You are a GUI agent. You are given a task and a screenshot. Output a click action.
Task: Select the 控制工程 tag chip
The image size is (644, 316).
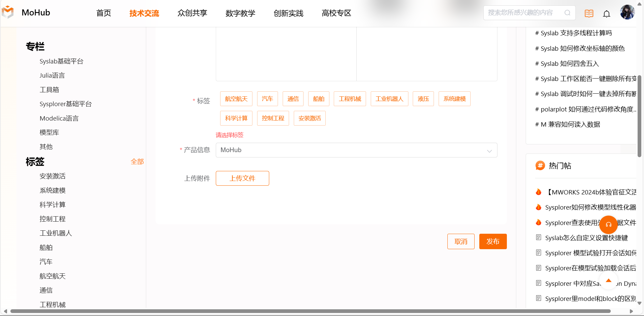(x=273, y=118)
